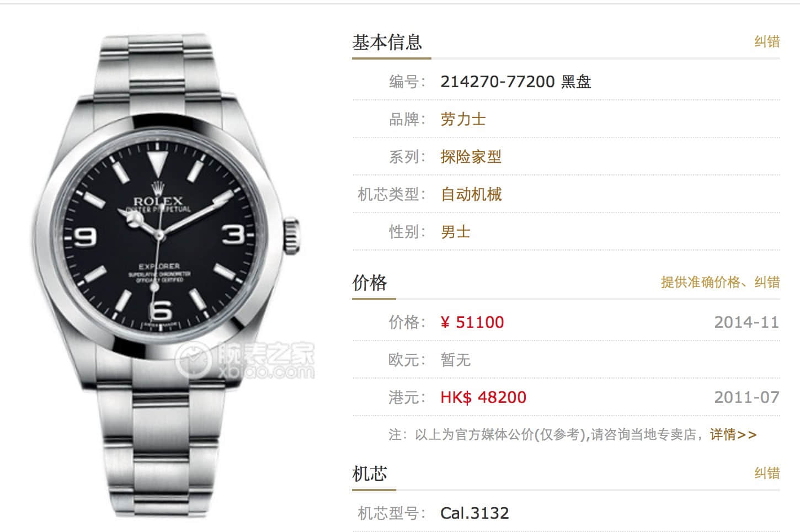Click the Cal.3132 movement model text

474,513
